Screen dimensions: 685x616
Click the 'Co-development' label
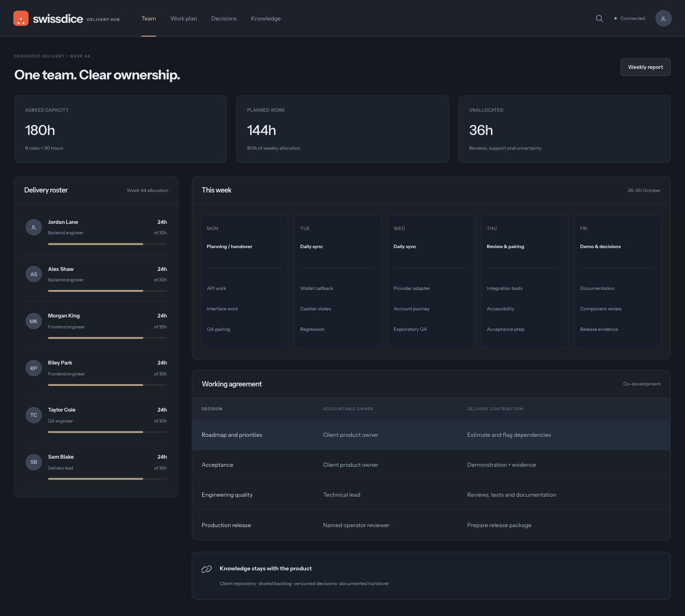click(x=642, y=384)
